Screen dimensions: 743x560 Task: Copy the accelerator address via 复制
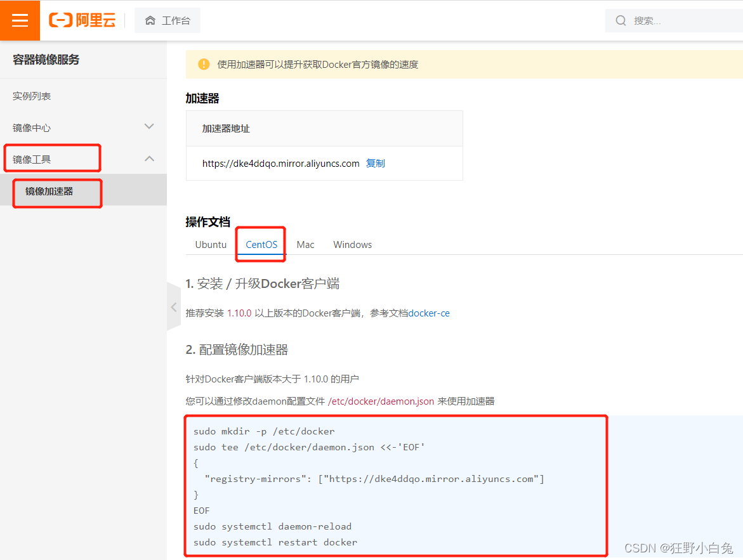click(375, 164)
